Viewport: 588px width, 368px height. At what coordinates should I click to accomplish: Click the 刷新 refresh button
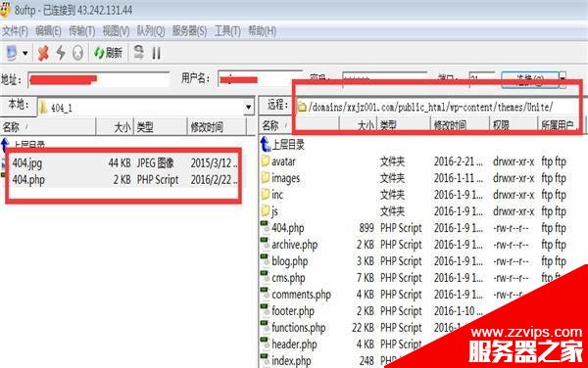tap(108, 53)
